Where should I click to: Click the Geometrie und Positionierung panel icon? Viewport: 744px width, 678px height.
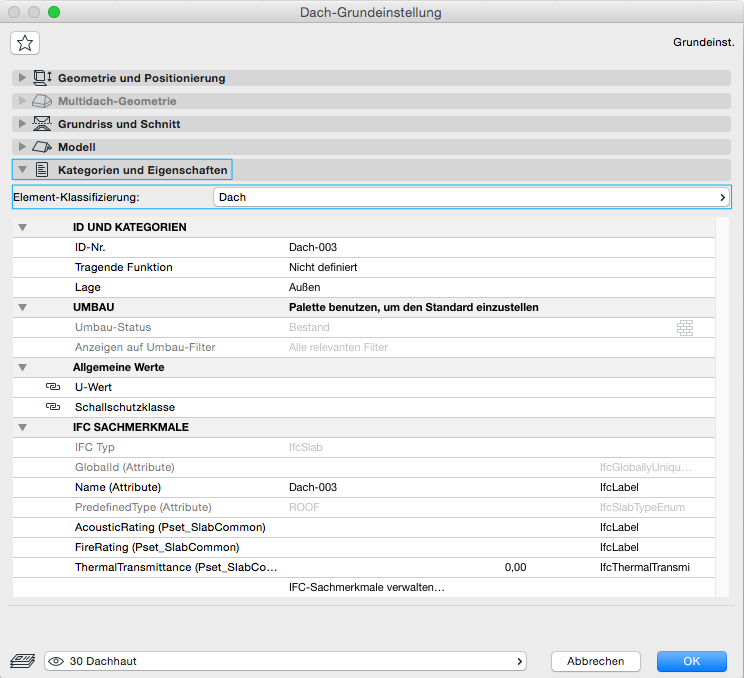42,78
